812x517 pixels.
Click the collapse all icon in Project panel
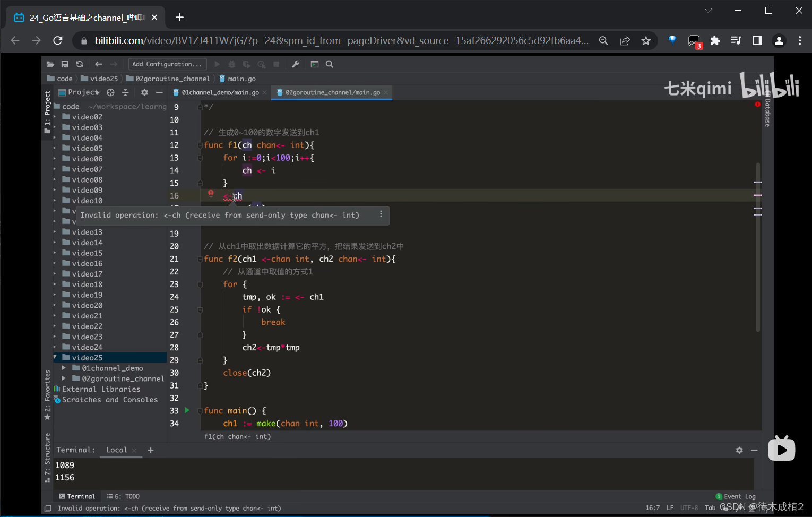(125, 92)
